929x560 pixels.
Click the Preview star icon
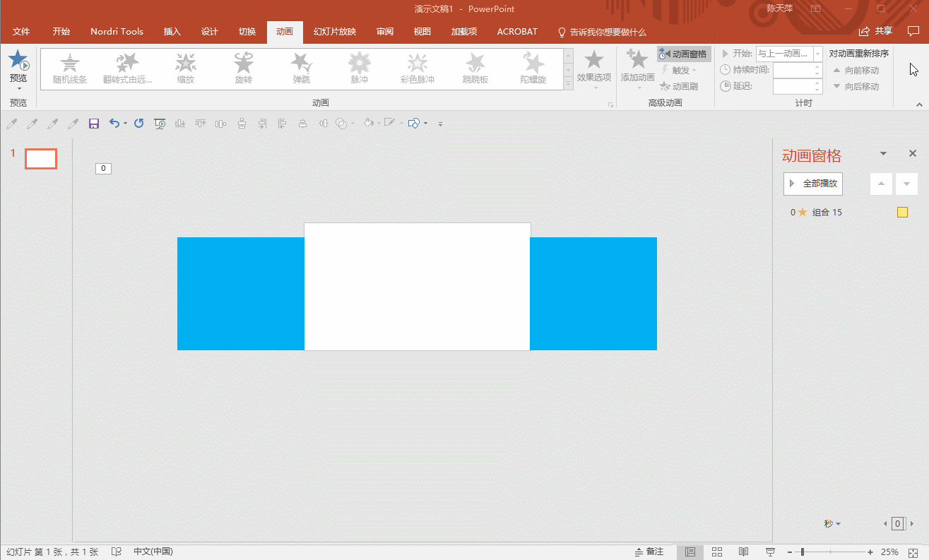18,61
